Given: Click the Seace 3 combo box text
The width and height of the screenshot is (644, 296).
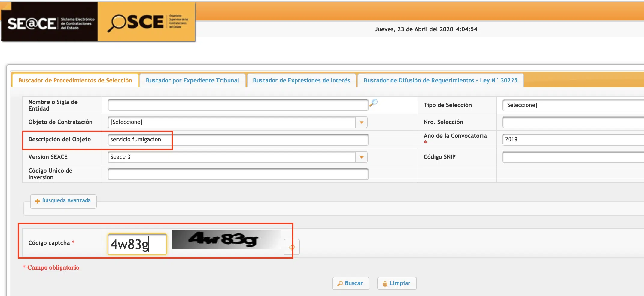Looking at the screenshot, I should pos(120,157).
